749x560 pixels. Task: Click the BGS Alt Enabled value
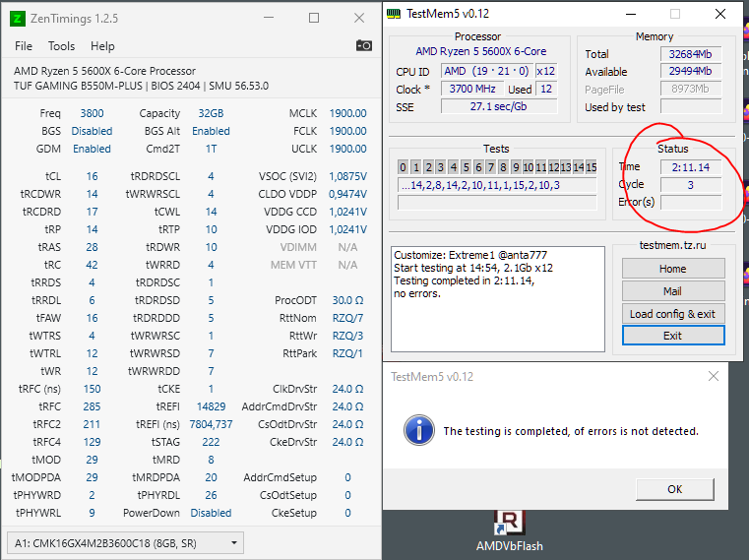[211, 131]
